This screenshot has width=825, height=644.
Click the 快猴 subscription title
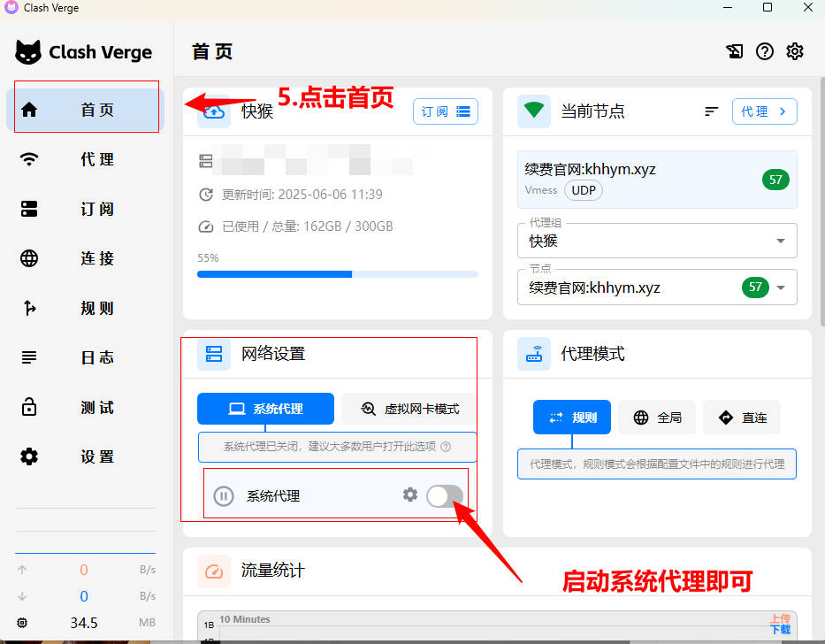coord(257,111)
